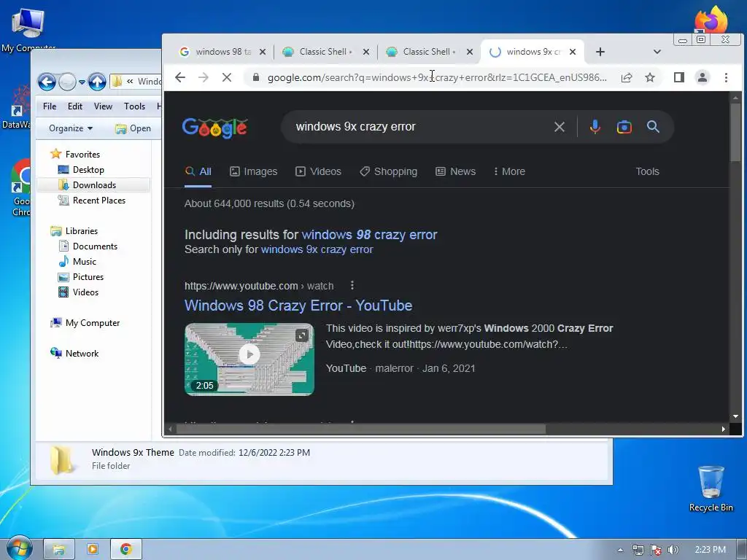Open the Videos results tab
Screen dimensions: 747x560
318,171
